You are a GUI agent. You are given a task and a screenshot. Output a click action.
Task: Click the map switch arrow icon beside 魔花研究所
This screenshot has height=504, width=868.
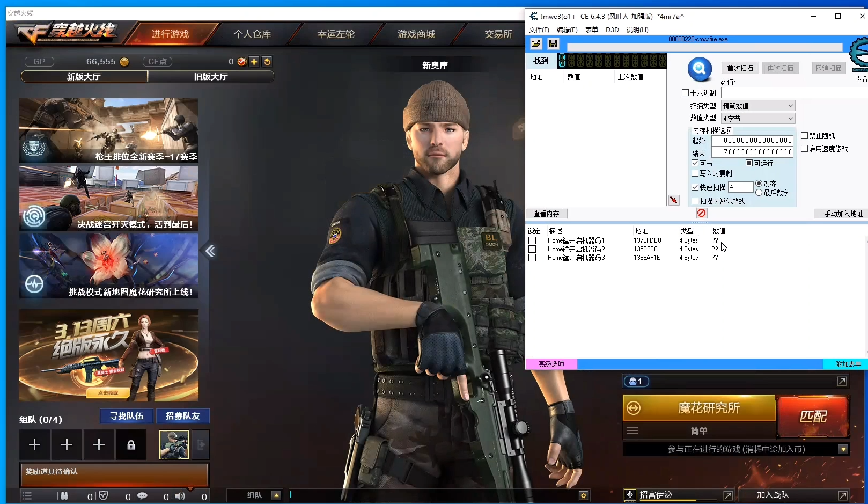pyautogui.click(x=634, y=408)
